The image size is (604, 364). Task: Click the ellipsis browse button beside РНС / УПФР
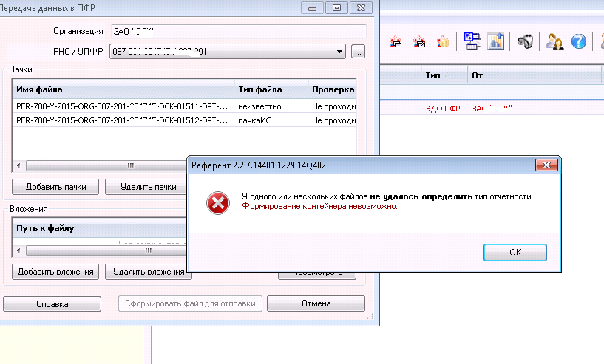tap(359, 52)
